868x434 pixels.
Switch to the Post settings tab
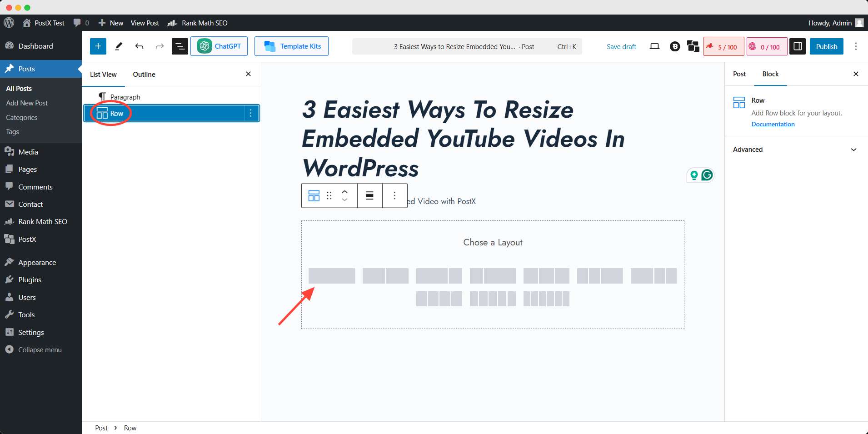click(x=739, y=74)
